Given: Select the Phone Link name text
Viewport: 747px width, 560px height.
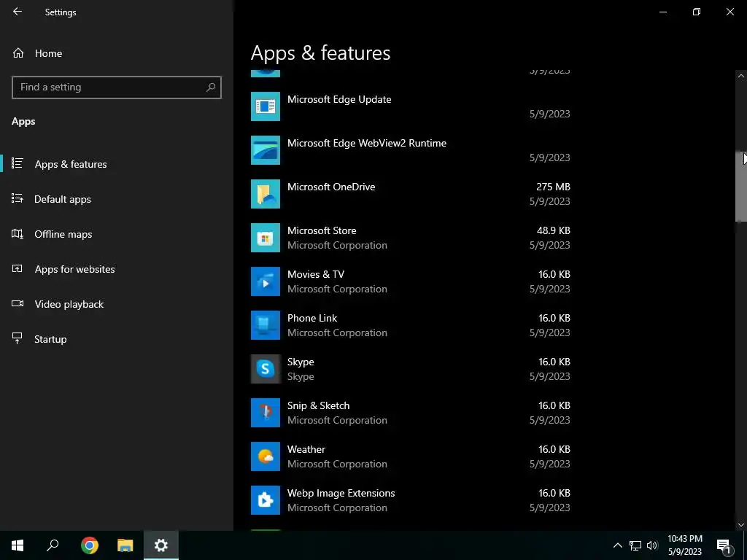Looking at the screenshot, I should [x=312, y=318].
